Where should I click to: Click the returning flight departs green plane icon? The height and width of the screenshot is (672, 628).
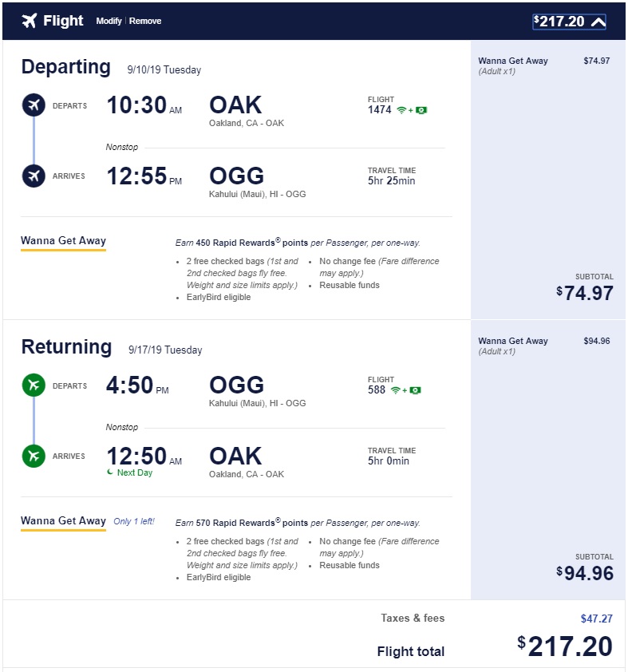click(x=34, y=385)
